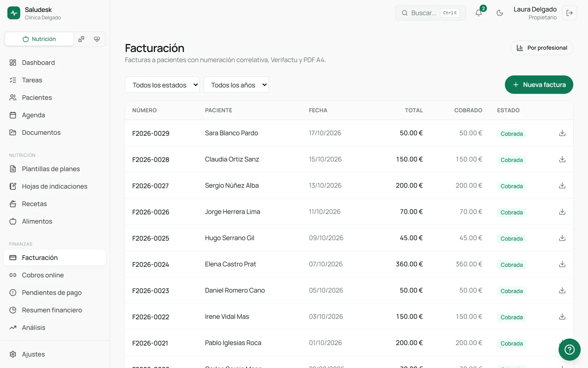Go to Dashboard
This screenshot has height=368, width=588.
[x=55, y=63]
